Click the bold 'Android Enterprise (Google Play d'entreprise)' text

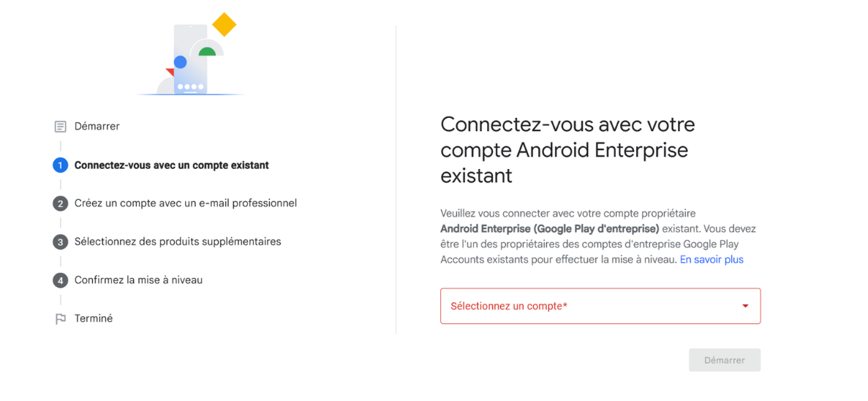[549, 229]
